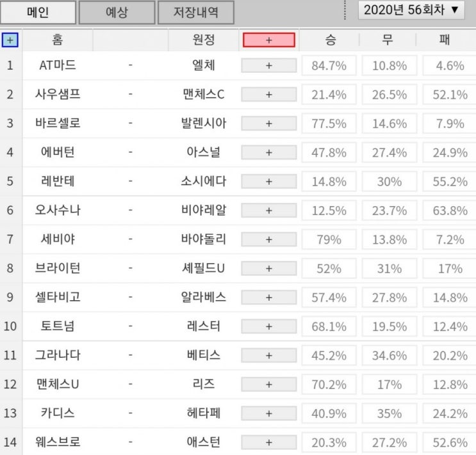Image resolution: width=476 pixels, height=455 pixels.
Task: Expand plus button for AT마드 vs 엘체
Action: pos(269,65)
